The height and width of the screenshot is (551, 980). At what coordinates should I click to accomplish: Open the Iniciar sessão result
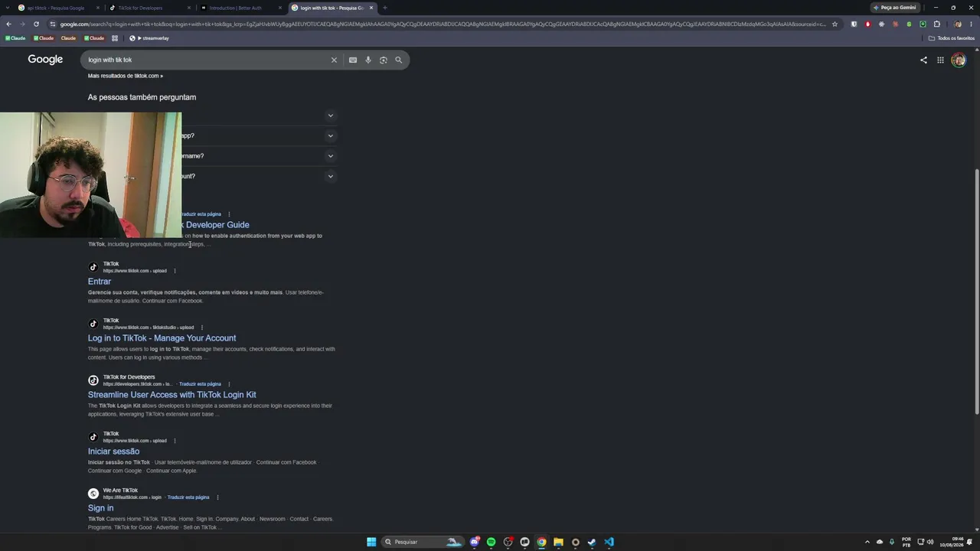(x=113, y=452)
